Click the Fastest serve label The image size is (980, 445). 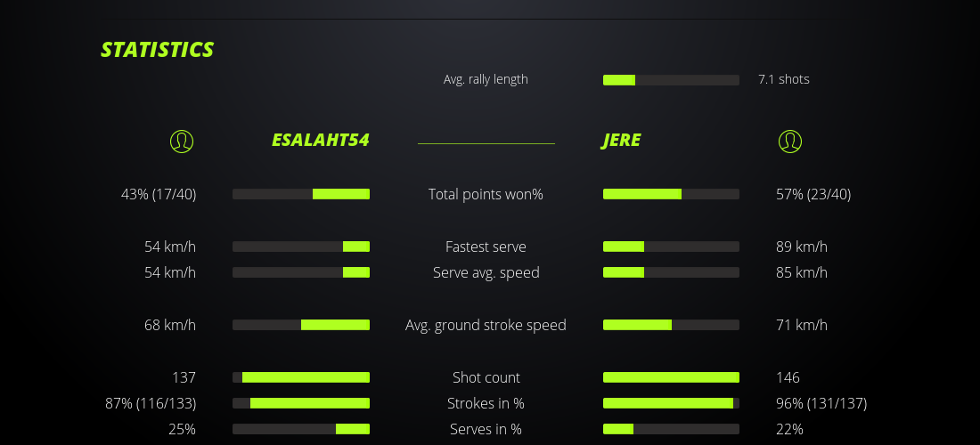[486, 247]
